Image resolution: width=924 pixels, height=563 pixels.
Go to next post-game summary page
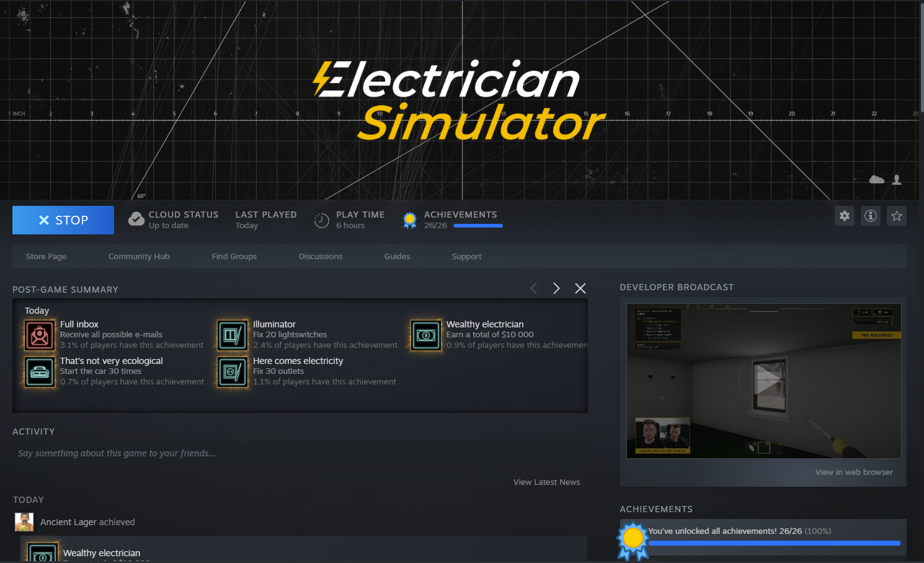(556, 288)
